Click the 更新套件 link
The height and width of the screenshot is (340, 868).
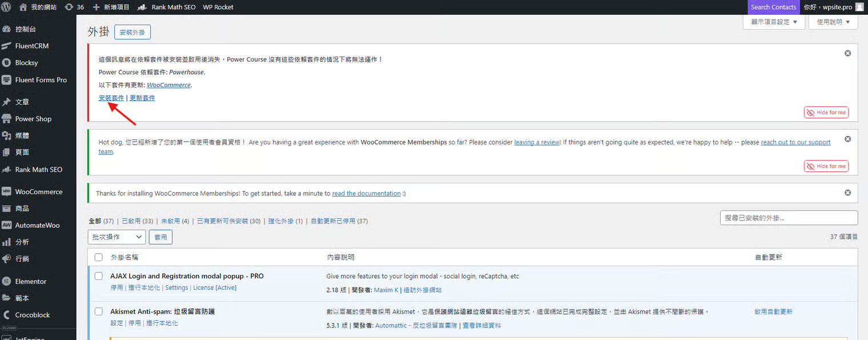click(x=142, y=98)
